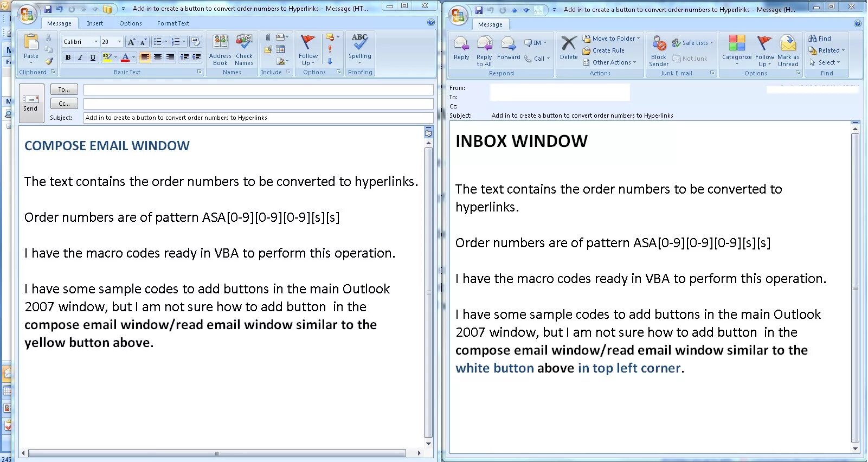This screenshot has height=462, width=868.
Task: Click Forward message icon
Action: click(509, 49)
